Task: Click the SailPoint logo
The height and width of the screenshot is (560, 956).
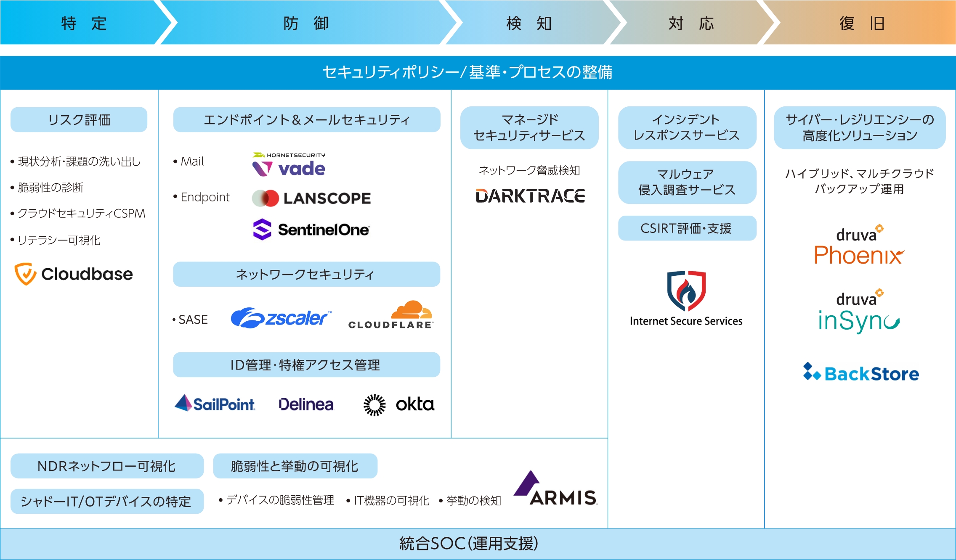Action: tap(215, 404)
